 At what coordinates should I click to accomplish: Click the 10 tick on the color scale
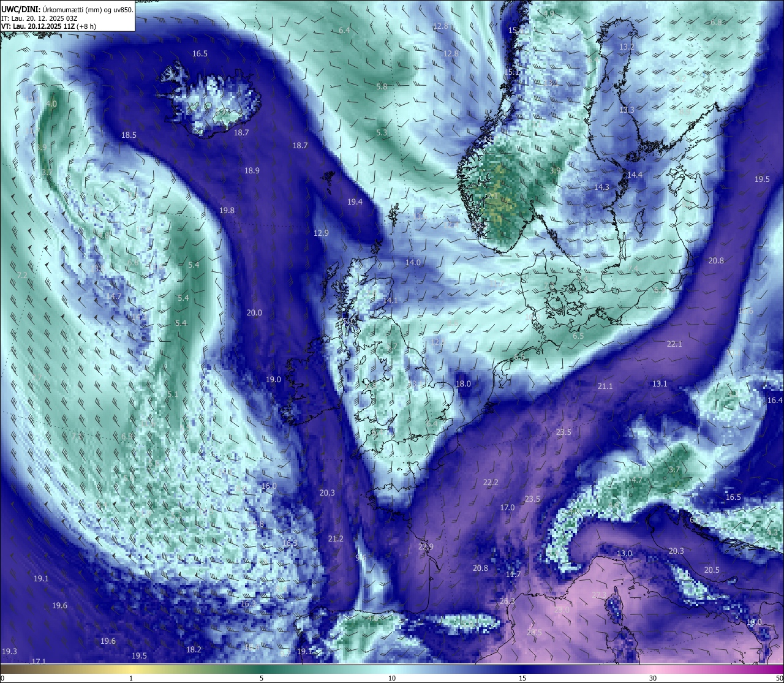(392, 678)
